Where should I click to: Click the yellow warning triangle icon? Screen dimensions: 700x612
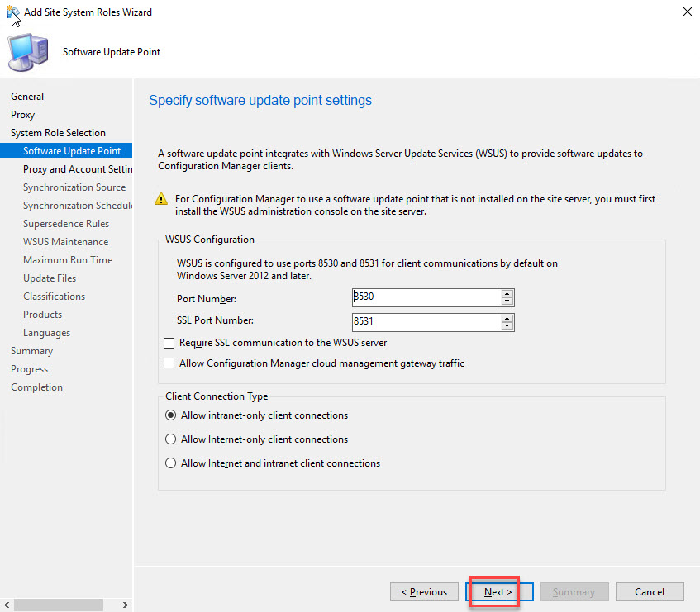point(163,200)
